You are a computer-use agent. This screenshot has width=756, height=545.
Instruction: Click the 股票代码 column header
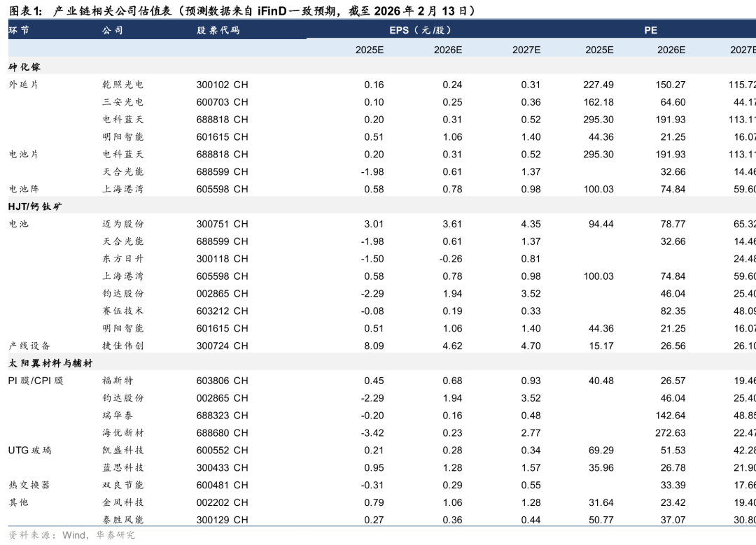(x=218, y=30)
